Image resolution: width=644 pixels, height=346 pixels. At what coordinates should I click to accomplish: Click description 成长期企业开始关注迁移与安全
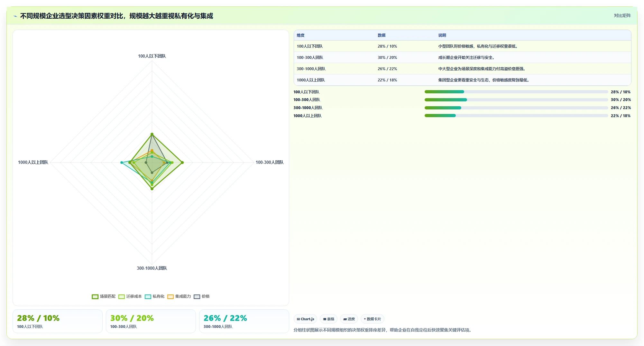coord(466,58)
